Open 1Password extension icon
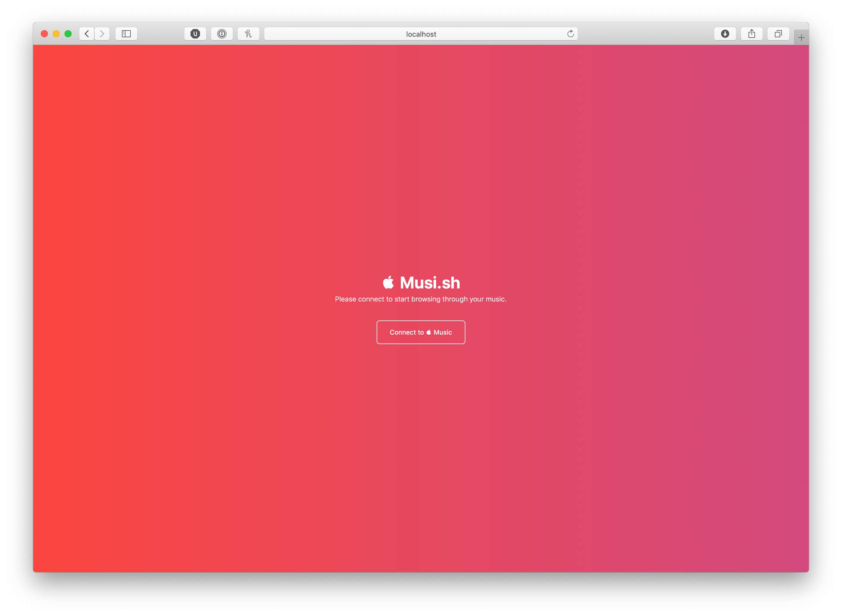Image resolution: width=842 pixels, height=616 pixels. point(222,34)
